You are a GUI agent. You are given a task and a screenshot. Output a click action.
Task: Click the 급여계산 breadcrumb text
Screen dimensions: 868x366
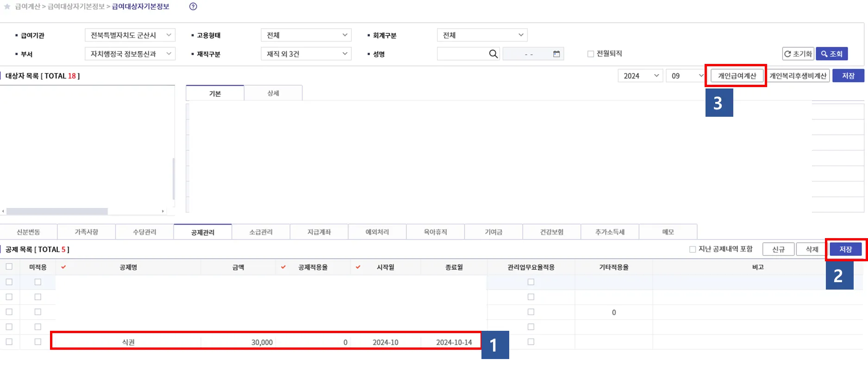[x=27, y=6]
